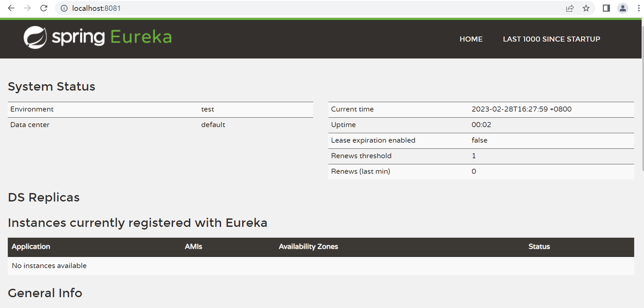Click the Status column header
644x308 pixels.
[539, 247]
